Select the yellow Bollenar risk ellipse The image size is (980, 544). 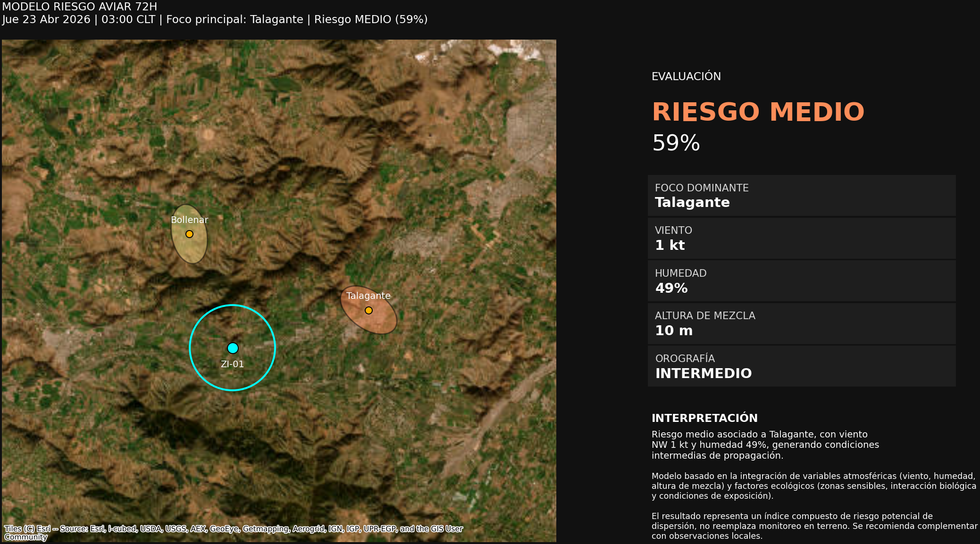tap(190, 250)
